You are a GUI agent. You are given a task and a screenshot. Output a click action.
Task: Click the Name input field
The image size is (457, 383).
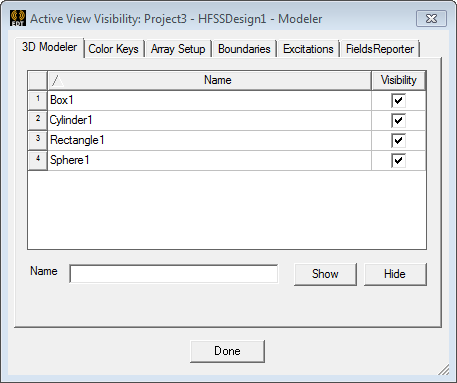coord(174,274)
